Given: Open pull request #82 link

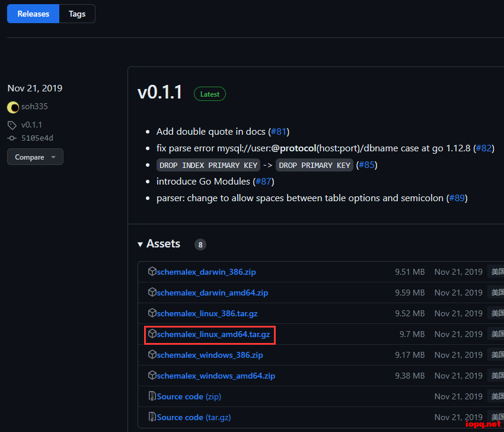Looking at the screenshot, I should pyautogui.click(x=483, y=148).
